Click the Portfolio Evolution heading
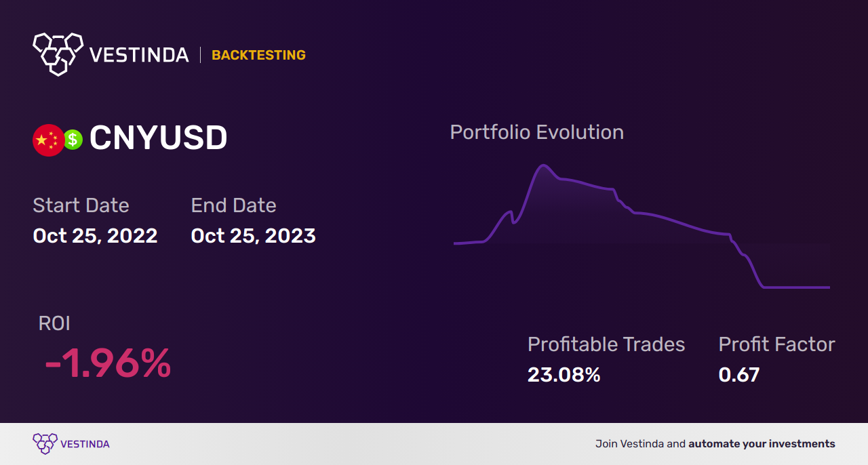The width and height of the screenshot is (868, 465). coord(536,132)
